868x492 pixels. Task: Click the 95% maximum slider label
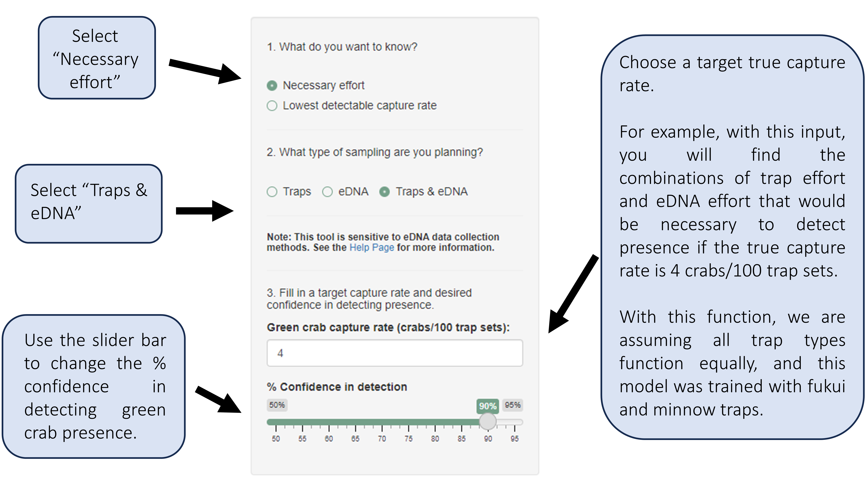pyautogui.click(x=512, y=405)
